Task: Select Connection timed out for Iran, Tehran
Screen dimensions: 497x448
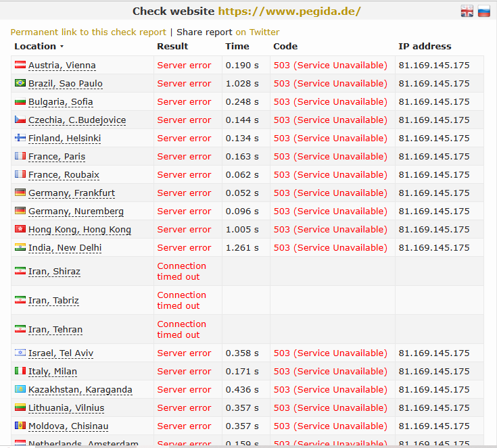Action: [x=182, y=329]
